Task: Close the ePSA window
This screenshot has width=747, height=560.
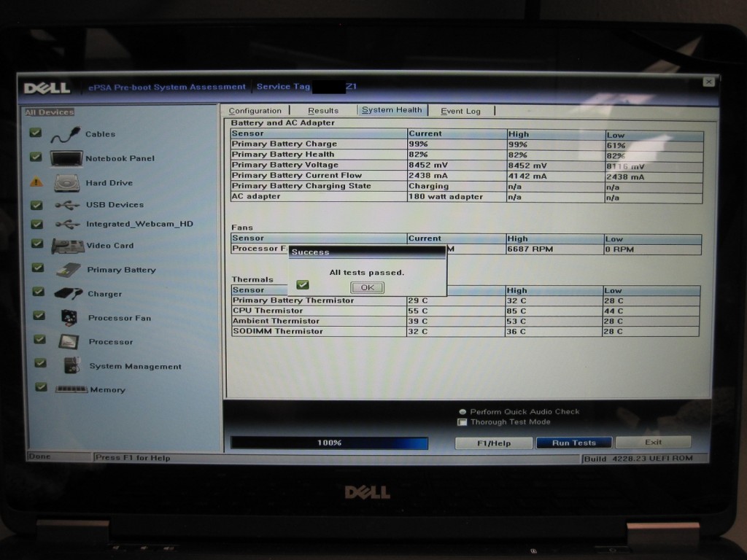Action: click(x=709, y=82)
